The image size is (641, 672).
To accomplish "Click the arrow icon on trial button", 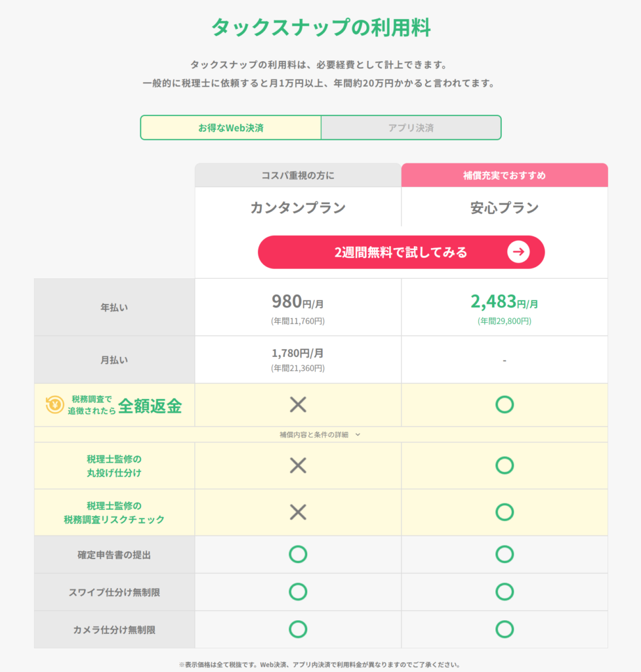I will (x=518, y=252).
